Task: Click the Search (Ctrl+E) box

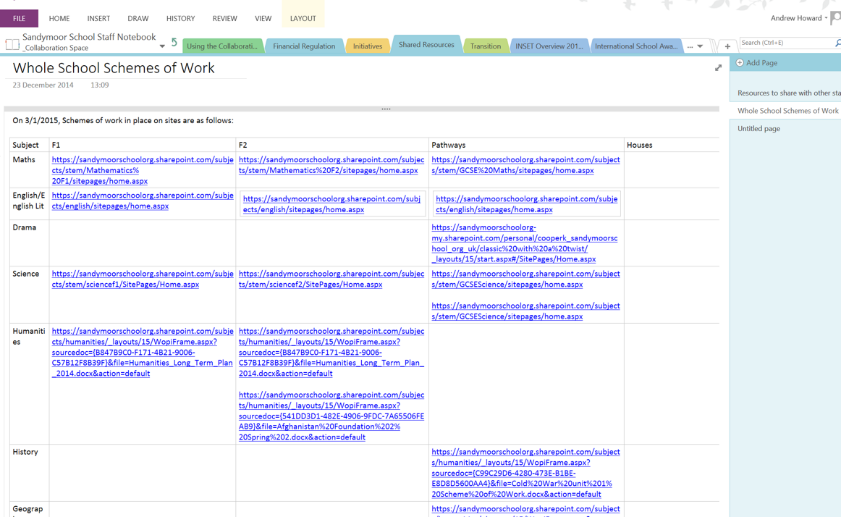Action: (x=786, y=43)
